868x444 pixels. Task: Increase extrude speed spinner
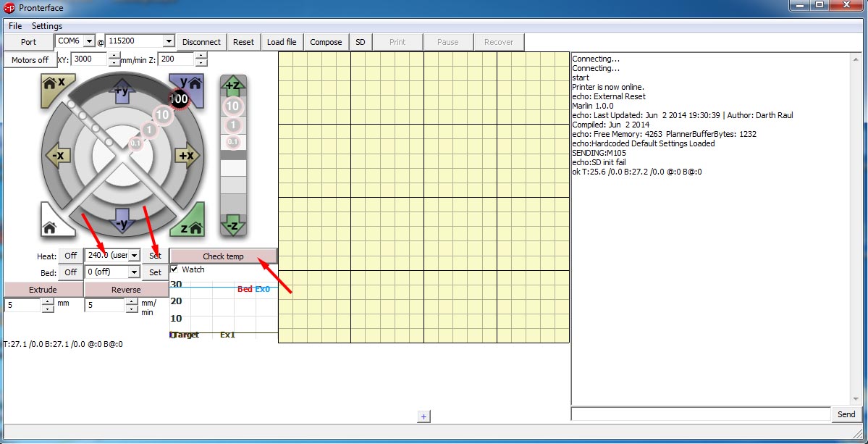(x=131, y=302)
